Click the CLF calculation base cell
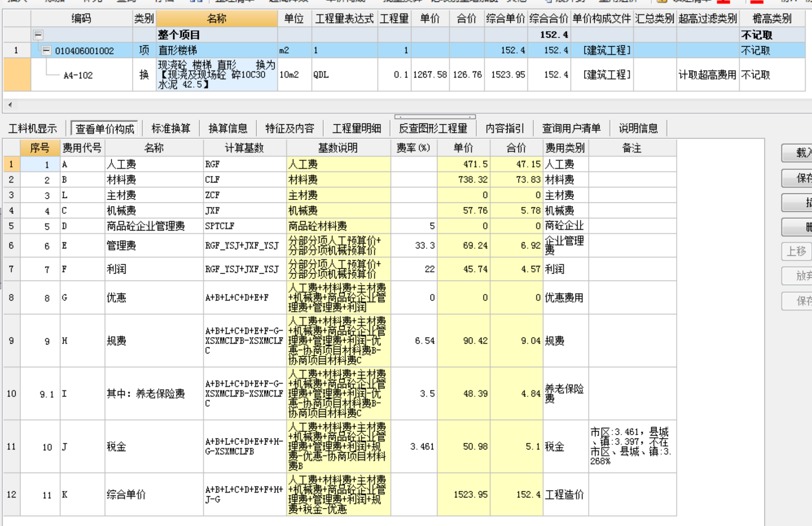This screenshot has width=812, height=526. click(244, 180)
